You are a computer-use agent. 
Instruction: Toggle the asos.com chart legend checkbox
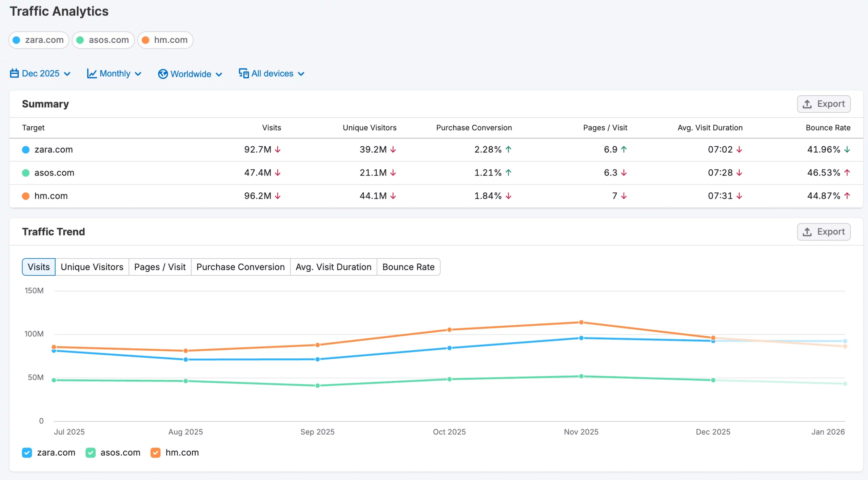(91, 453)
